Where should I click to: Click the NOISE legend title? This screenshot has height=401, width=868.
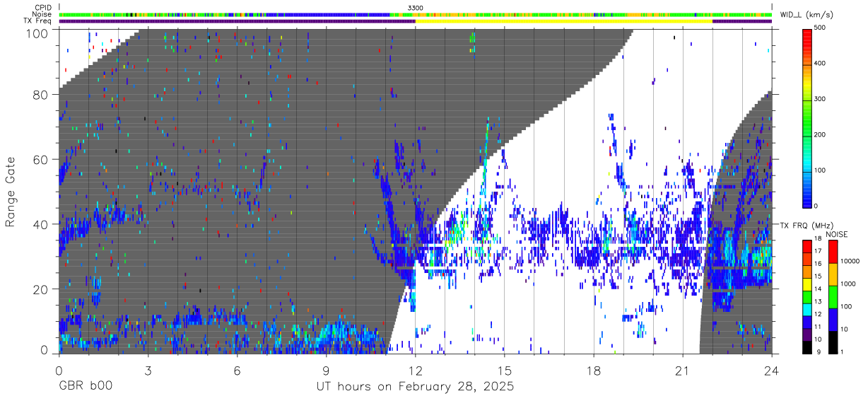tap(837, 233)
